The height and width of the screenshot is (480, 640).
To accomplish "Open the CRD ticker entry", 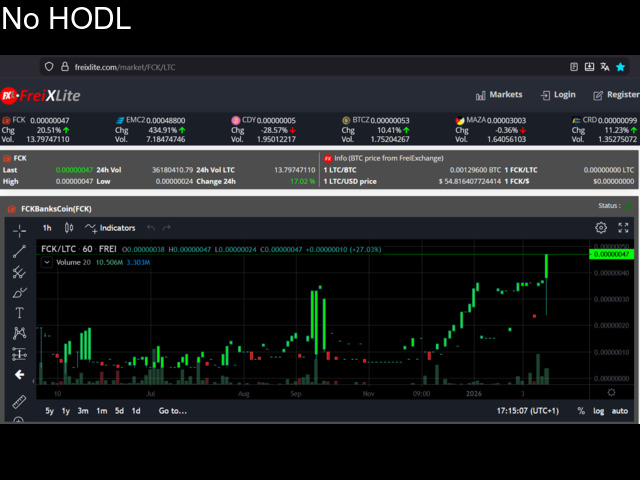I will pyautogui.click(x=604, y=130).
